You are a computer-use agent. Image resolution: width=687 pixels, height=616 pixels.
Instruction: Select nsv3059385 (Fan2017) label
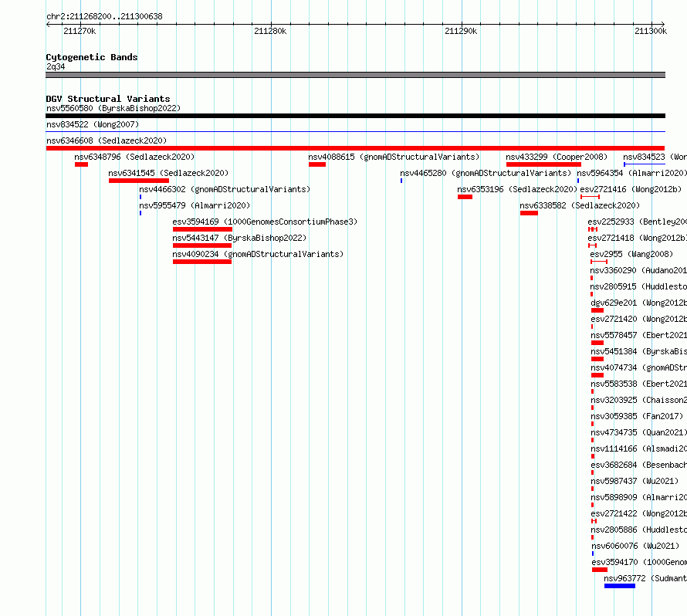(x=637, y=416)
